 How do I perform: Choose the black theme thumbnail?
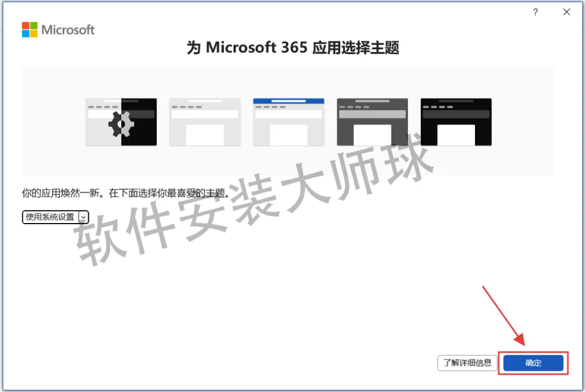click(456, 122)
